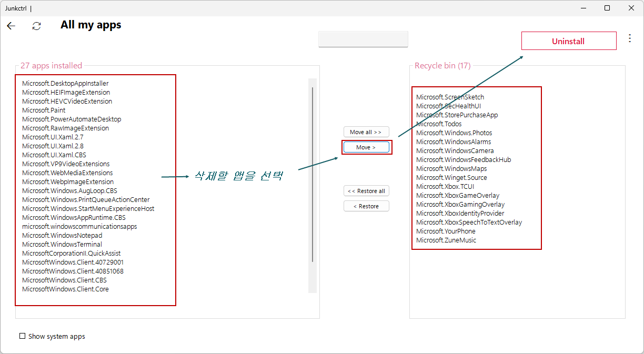Select Microsoft.XboxSpeechToTextOverlay in recycle bin
The height and width of the screenshot is (354, 644).
[x=469, y=222]
